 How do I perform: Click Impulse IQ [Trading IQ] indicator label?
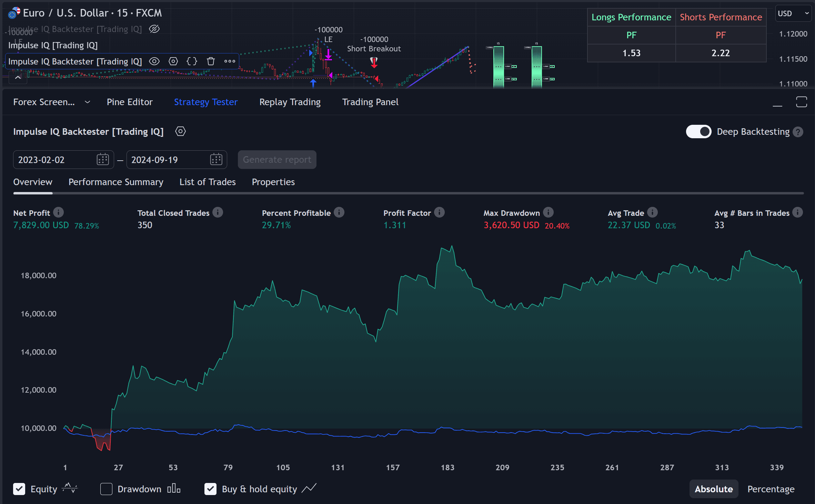point(53,45)
